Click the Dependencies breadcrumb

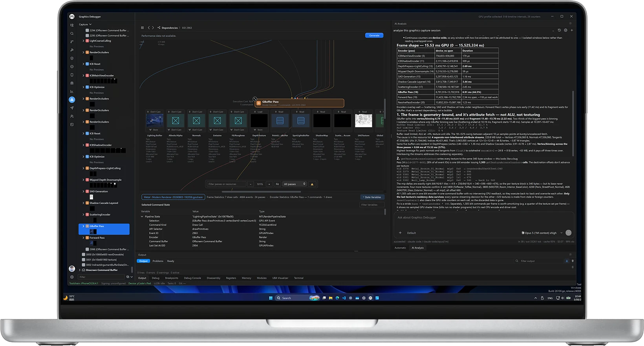click(170, 28)
